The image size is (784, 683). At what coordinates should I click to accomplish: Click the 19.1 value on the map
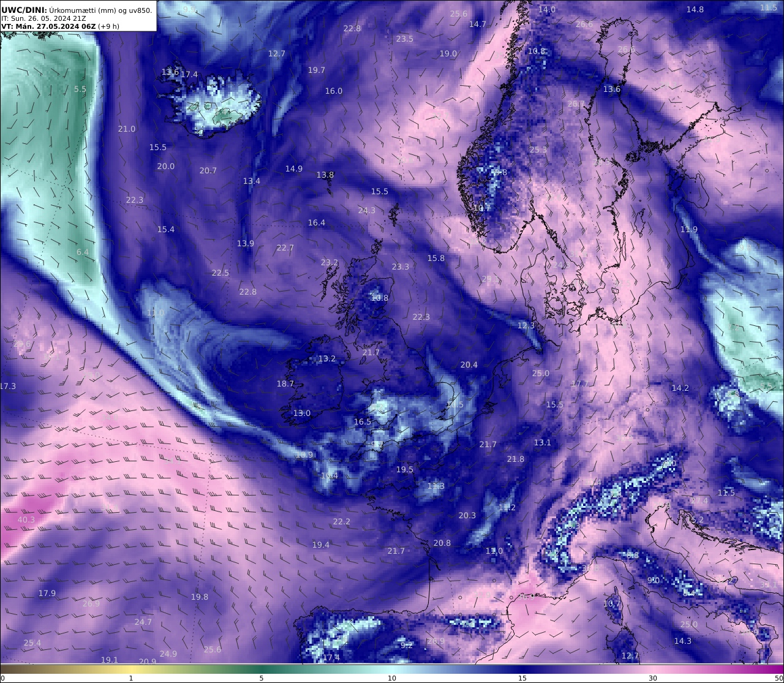click(109, 660)
